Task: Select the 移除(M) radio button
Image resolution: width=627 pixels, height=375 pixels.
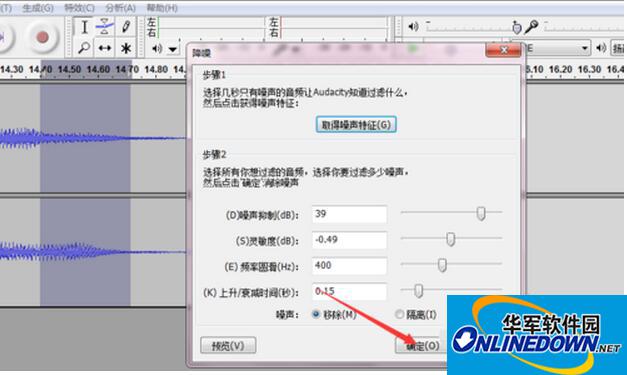Action: click(x=316, y=314)
